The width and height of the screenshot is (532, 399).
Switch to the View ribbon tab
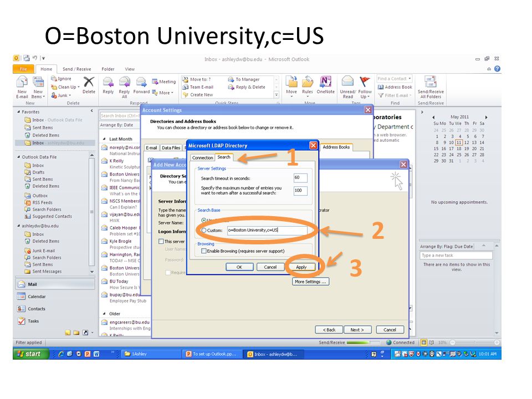[130, 69]
